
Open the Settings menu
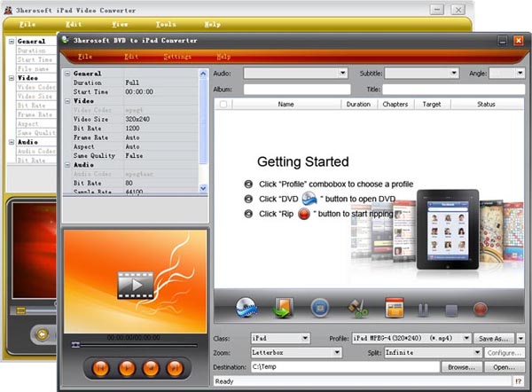pyautogui.click(x=176, y=56)
